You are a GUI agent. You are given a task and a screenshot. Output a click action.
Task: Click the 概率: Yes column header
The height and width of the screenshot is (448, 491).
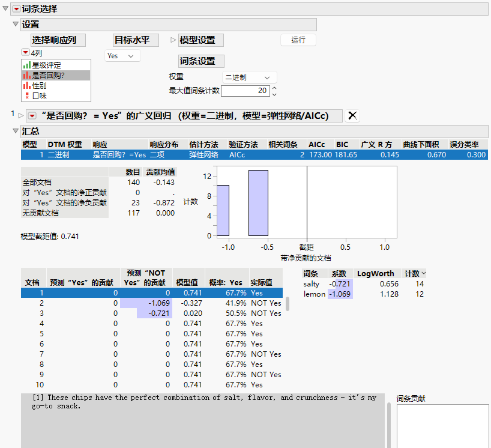point(227,278)
